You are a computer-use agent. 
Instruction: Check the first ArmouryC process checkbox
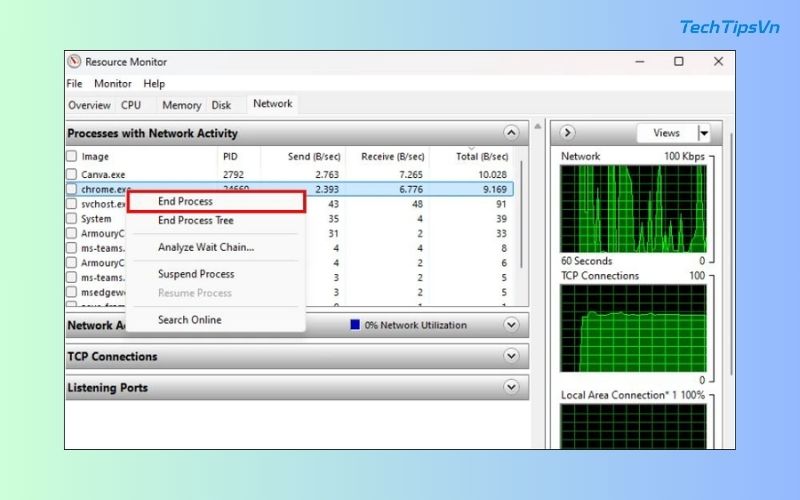(x=72, y=234)
